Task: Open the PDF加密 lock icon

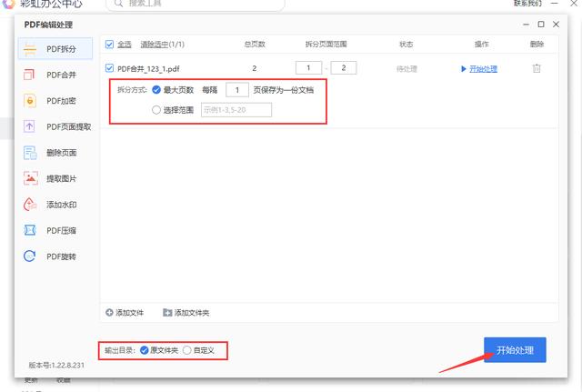Action: pos(30,101)
